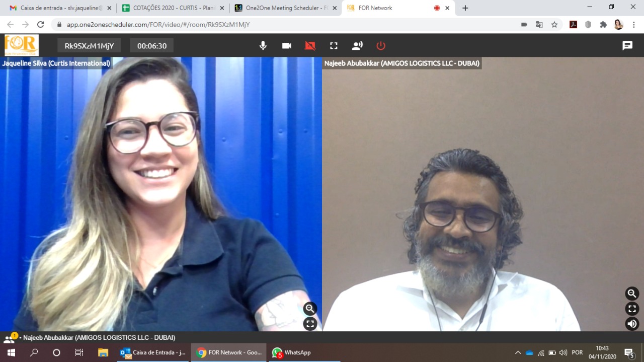Zoom out Jaqueline Silva's video
Screen dimensions: 644x362
coord(310,309)
